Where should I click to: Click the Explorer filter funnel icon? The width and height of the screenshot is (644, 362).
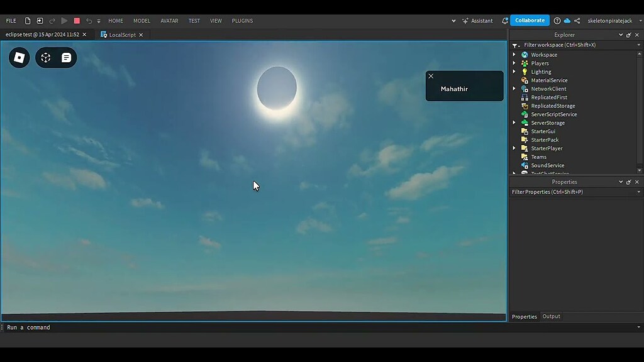click(x=515, y=45)
